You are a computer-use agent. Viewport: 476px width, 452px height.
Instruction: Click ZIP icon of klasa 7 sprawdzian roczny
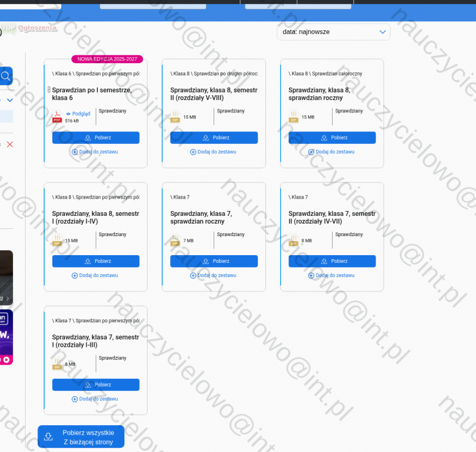pyautogui.click(x=175, y=240)
